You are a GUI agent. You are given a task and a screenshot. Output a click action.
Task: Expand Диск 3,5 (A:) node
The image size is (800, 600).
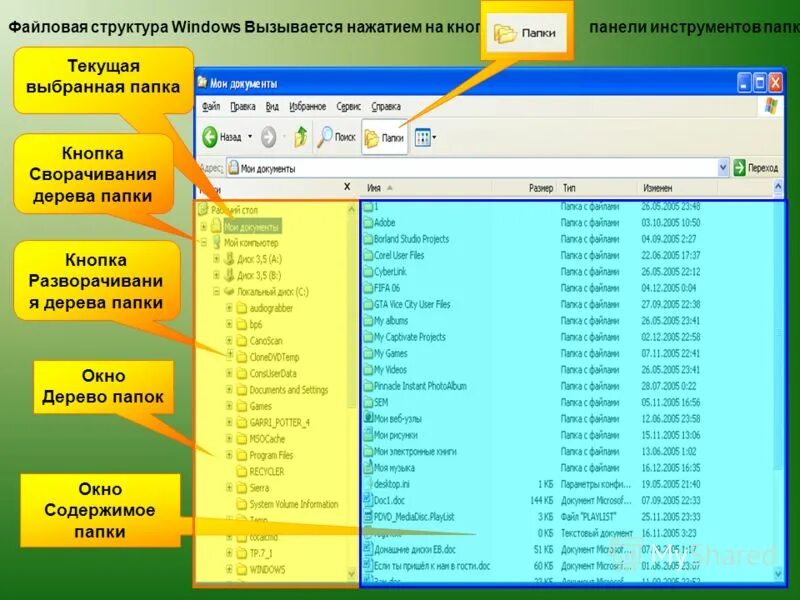pyautogui.click(x=216, y=259)
